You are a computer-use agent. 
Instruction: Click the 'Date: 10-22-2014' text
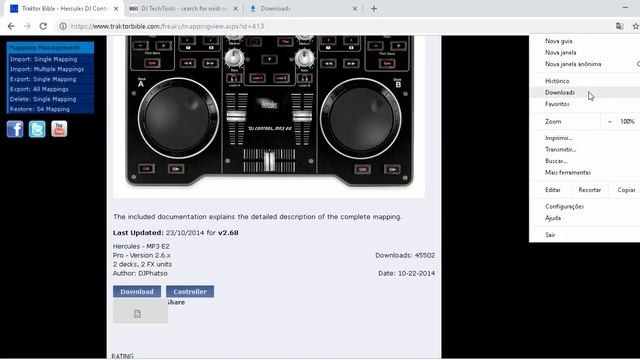coord(407,273)
